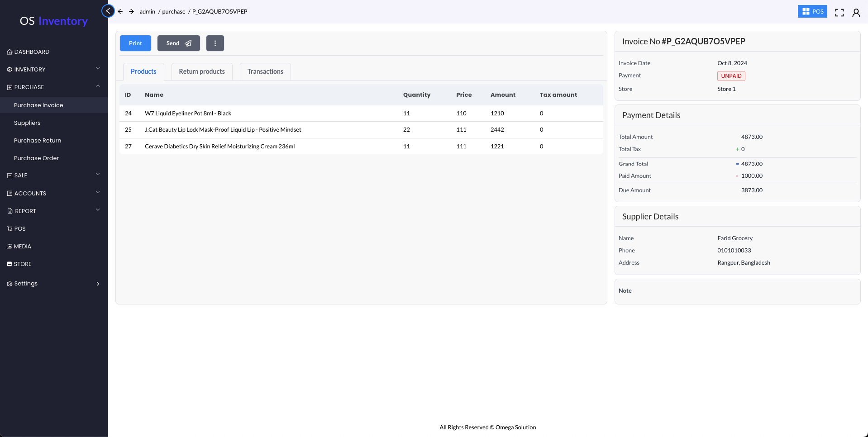Click the browser-style back arrow icon
The width and height of the screenshot is (868, 437).
click(x=120, y=12)
